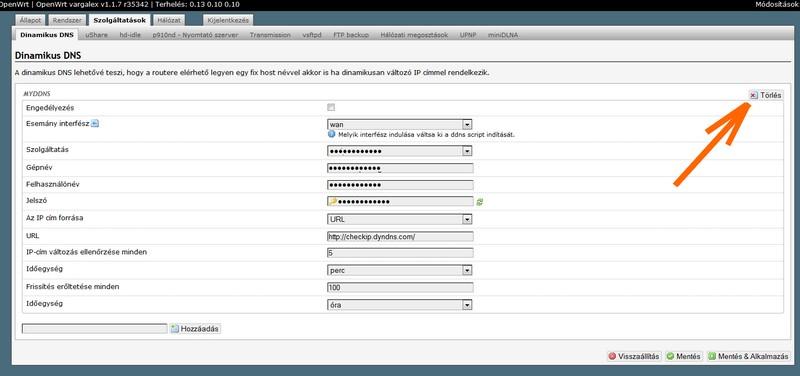This screenshot has height=376, width=800.
Task: Switch to the Rendszer tab
Action: [x=67, y=20]
